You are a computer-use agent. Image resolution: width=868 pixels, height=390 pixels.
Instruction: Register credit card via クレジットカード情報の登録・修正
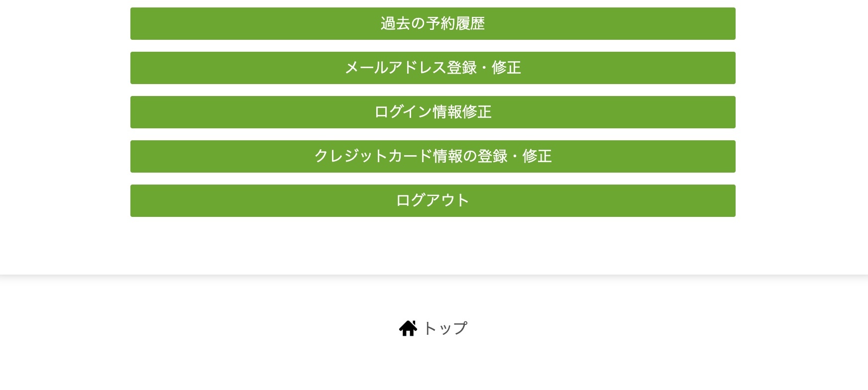click(x=433, y=156)
